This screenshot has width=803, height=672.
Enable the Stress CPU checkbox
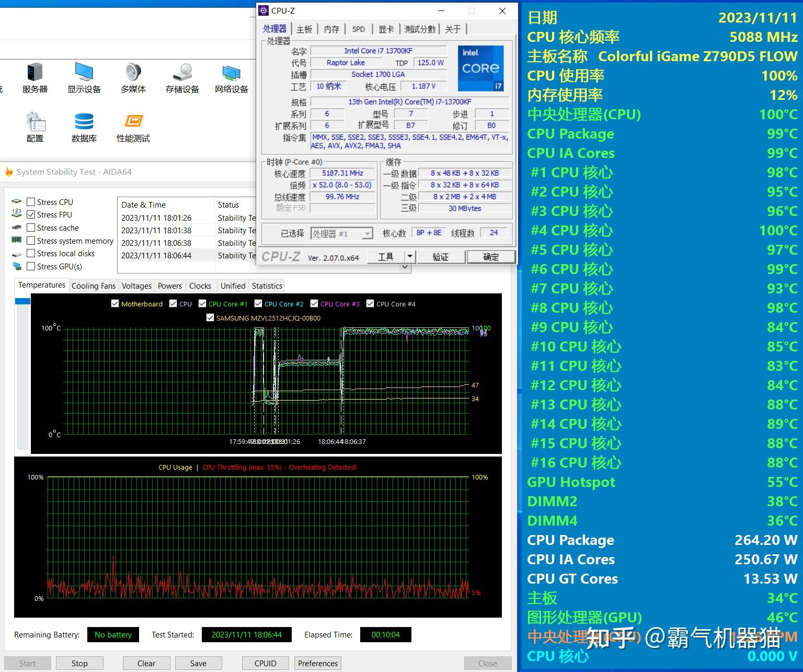coord(31,202)
